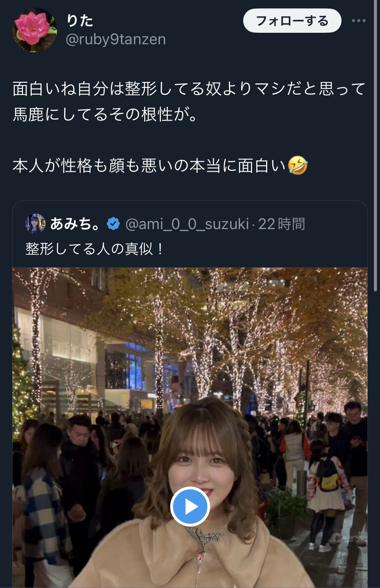Click the 22時間 timestamp on quoted tweet
The height and width of the screenshot is (588, 380).
[282, 224]
